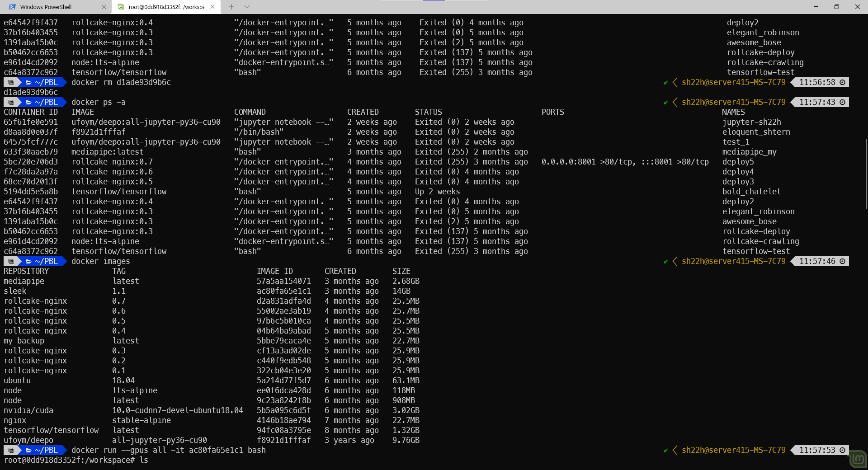Click image ID ac80fa65e1c1 in images list
868x470 pixels.
tap(284, 291)
